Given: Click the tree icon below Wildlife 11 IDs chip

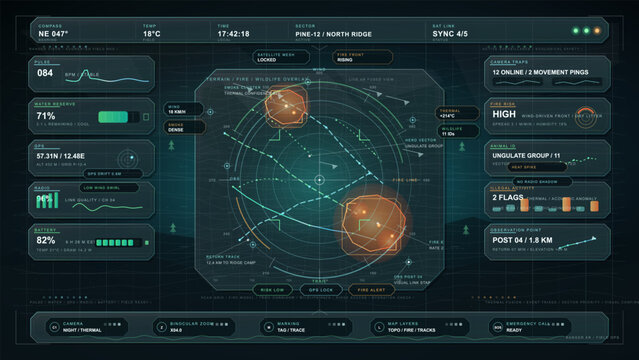Looking at the screenshot, I should tap(462, 146).
